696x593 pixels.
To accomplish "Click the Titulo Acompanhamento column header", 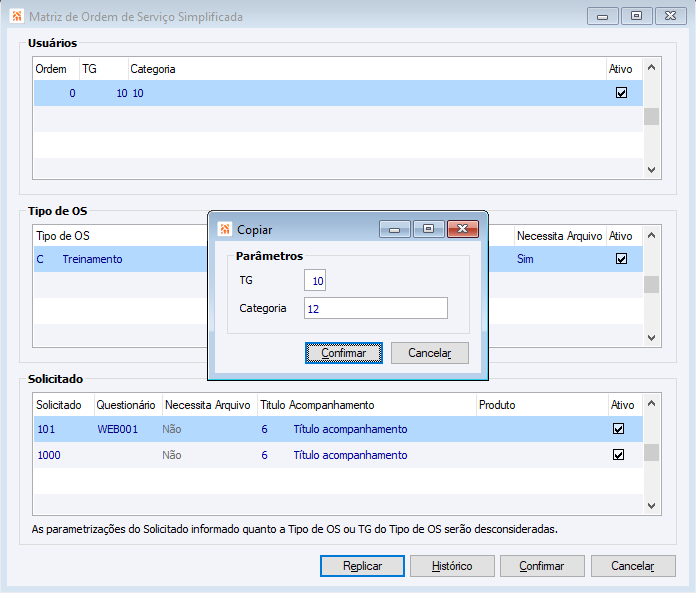I will click(x=367, y=405).
